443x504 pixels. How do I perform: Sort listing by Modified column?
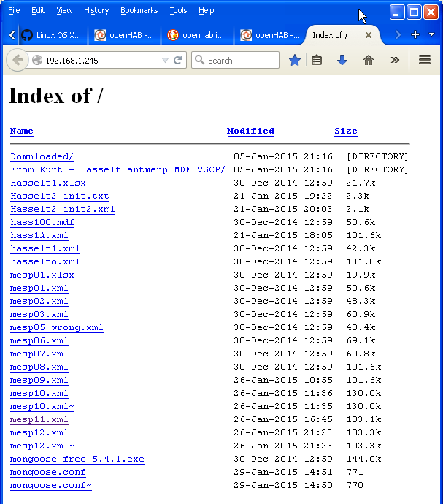pyautogui.click(x=250, y=131)
